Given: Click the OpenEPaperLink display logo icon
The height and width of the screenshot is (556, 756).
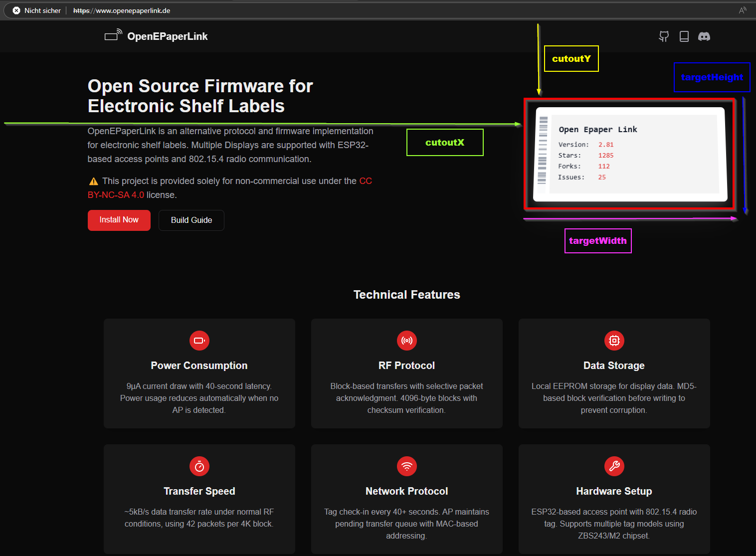Looking at the screenshot, I should click(x=113, y=35).
